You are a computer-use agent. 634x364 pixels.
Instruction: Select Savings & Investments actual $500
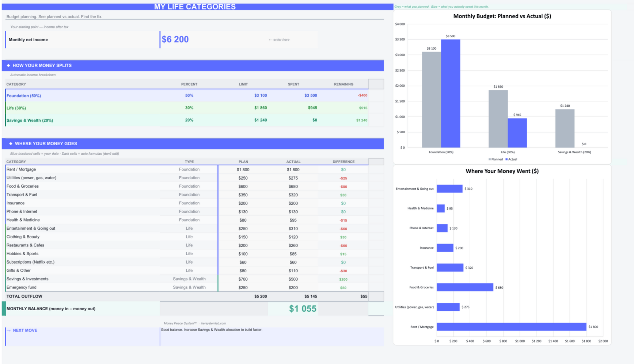[x=293, y=279]
